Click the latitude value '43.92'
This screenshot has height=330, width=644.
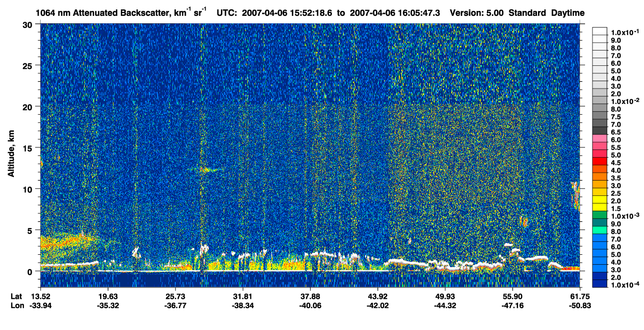click(377, 296)
